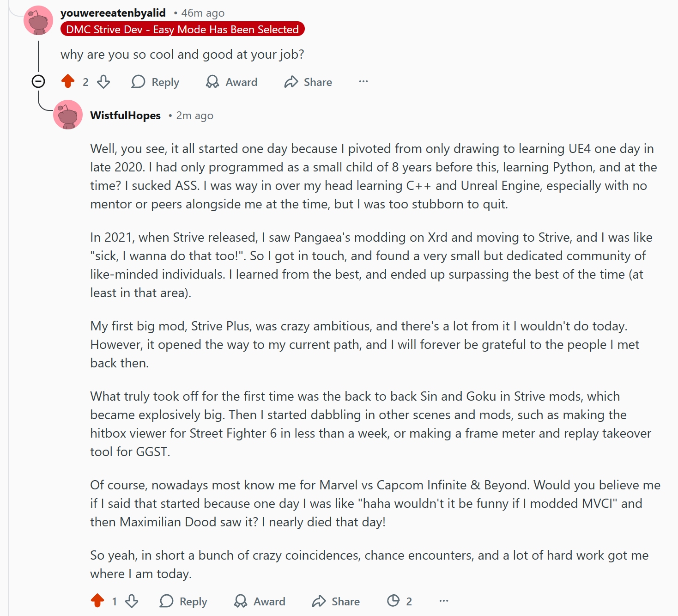Open youwereeatenbyalid's profile avatar

[x=38, y=20]
